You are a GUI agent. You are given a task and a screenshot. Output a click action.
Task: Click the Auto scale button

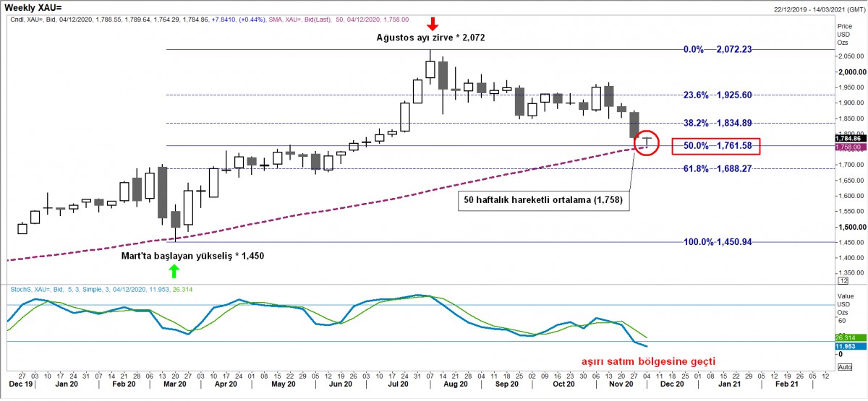(x=844, y=366)
